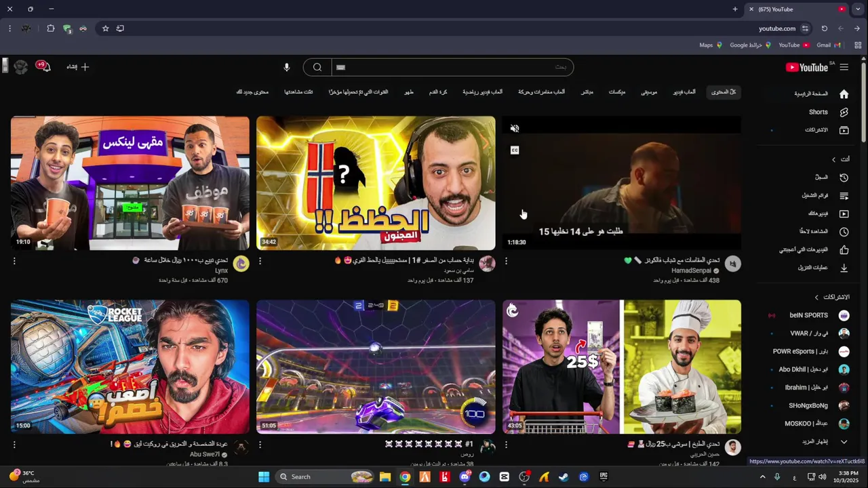Screen dimensions: 868x488
Task: Click the YouTube search input field
Action: tap(452, 67)
